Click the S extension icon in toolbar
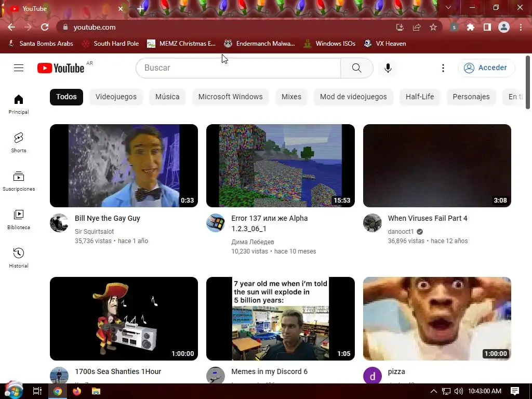The image size is (532, 399). (x=454, y=27)
